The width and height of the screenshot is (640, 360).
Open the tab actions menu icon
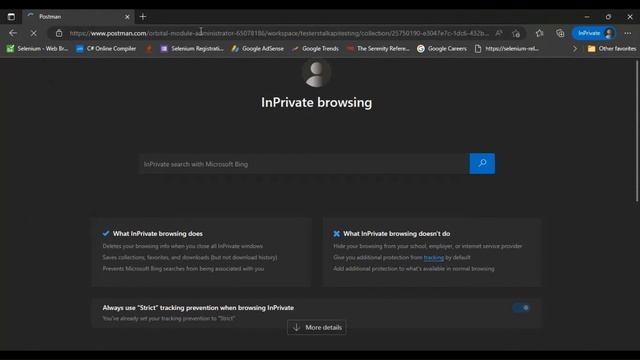(11, 17)
